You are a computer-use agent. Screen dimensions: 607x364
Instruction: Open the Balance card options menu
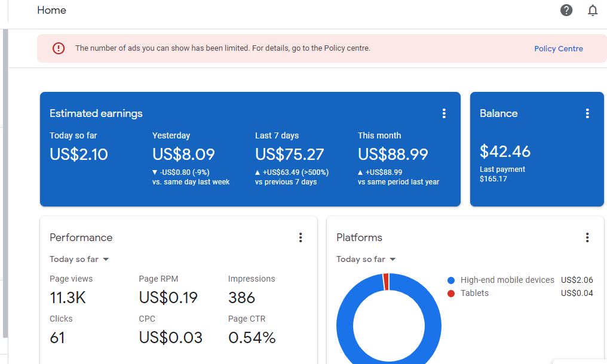[x=587, y=113]
